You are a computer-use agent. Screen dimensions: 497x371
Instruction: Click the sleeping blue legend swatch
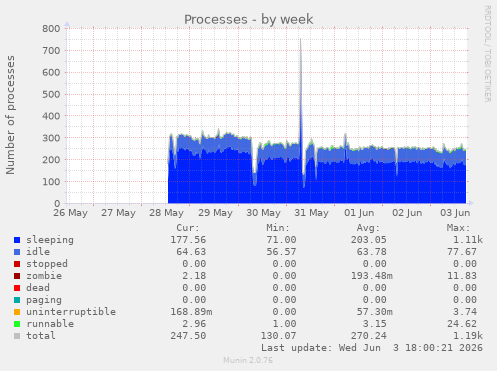point(17,240)
